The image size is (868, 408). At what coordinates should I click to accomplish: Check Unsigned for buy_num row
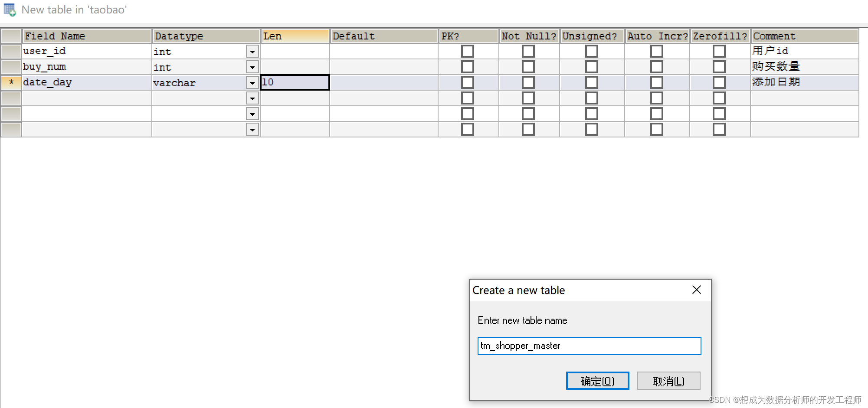(592, 67)
